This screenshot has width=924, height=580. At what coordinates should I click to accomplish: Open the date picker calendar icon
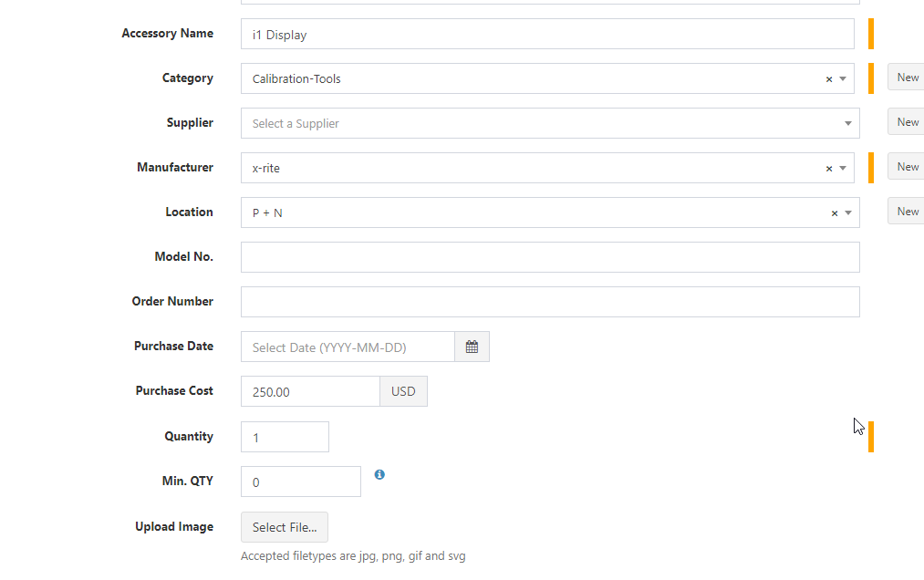[472, 347]
